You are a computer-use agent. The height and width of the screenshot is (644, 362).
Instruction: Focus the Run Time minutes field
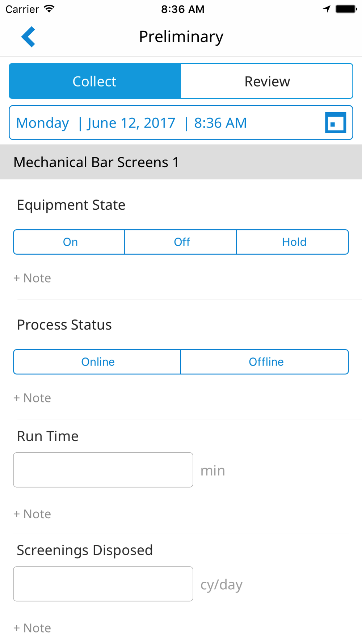coord(103,470)
